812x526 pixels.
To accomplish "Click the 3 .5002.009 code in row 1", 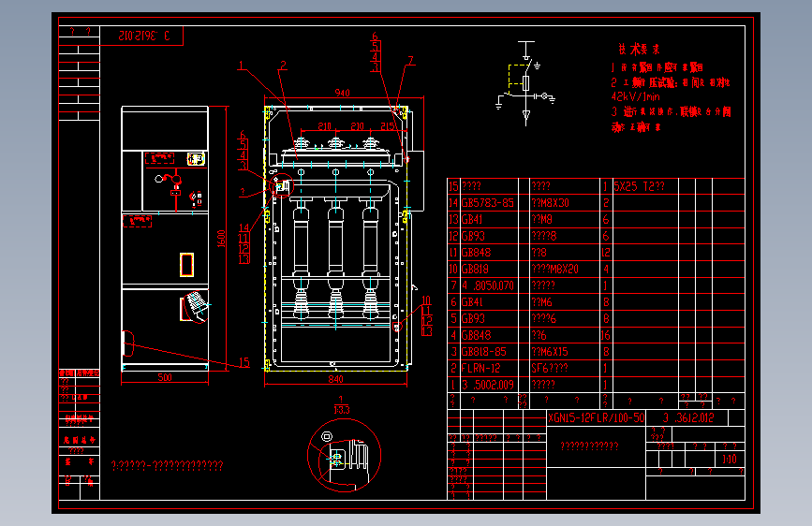I will coord(488,386).
